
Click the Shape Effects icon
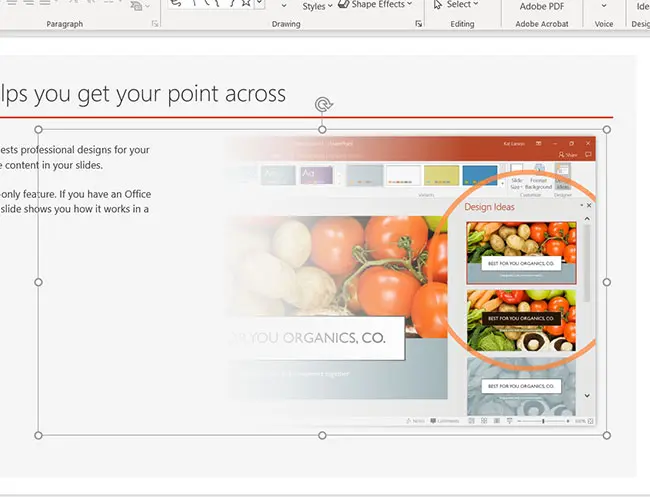(342, 5)
